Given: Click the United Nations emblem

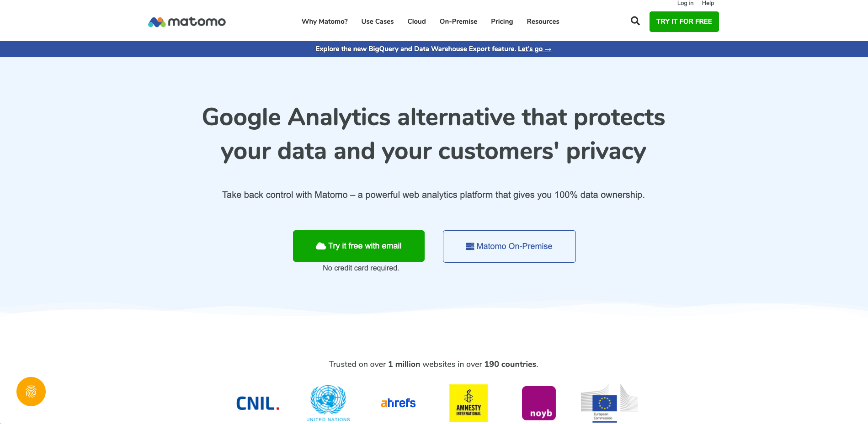Looking at the screenshot, I should (x=328, y=403).
